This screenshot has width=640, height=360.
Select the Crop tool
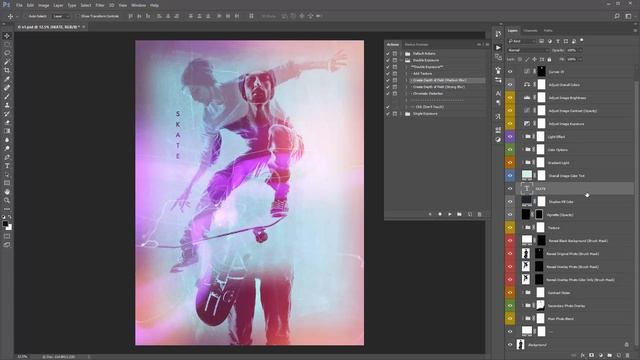pyautogui.click(x=7, y=70)
